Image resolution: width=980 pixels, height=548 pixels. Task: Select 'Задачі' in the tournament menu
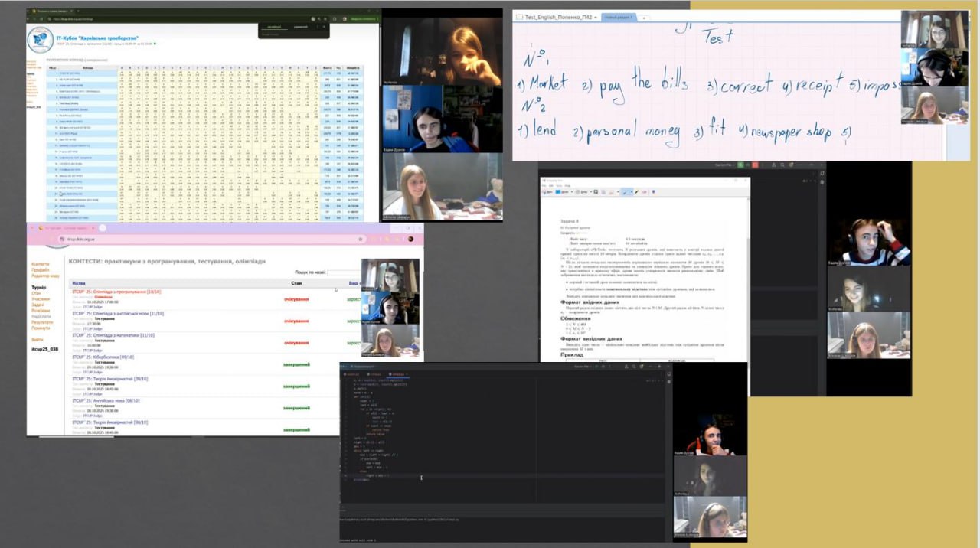(38, 305)
